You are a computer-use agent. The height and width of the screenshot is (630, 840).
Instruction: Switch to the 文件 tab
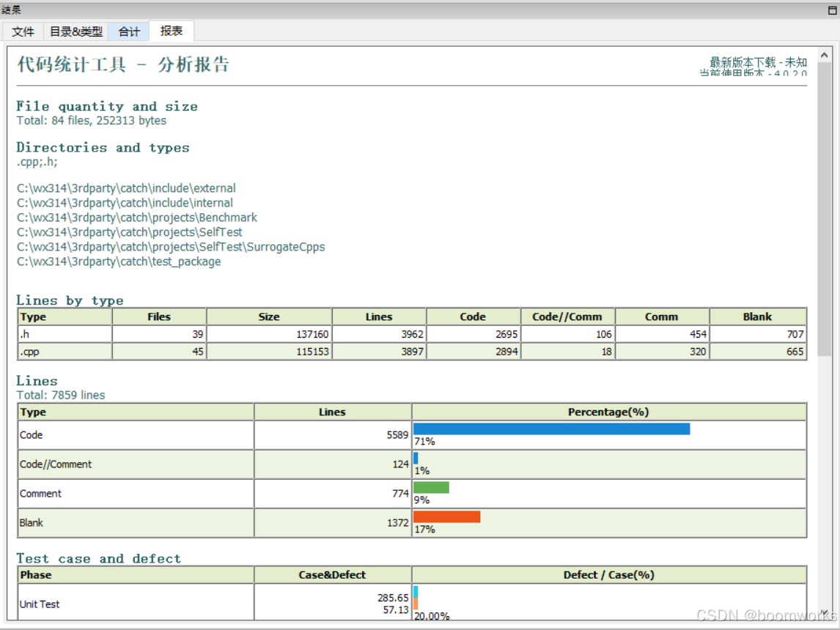point(23,31)
